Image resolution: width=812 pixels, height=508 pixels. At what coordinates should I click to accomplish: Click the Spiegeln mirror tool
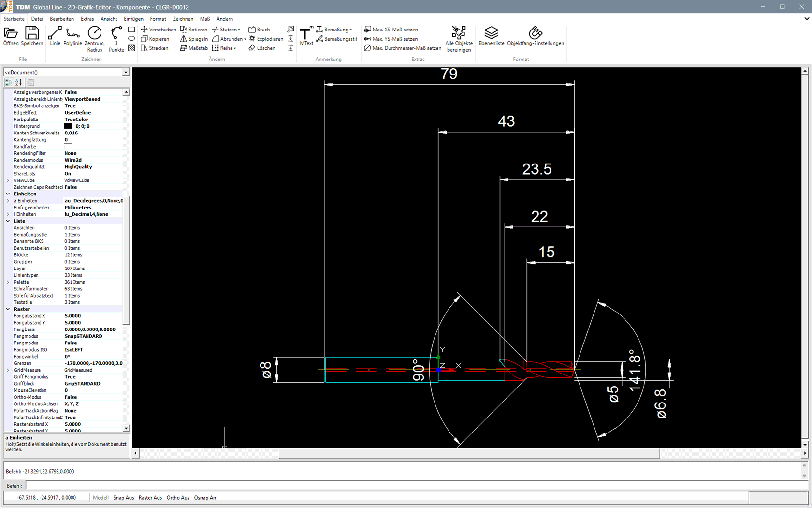194,39
